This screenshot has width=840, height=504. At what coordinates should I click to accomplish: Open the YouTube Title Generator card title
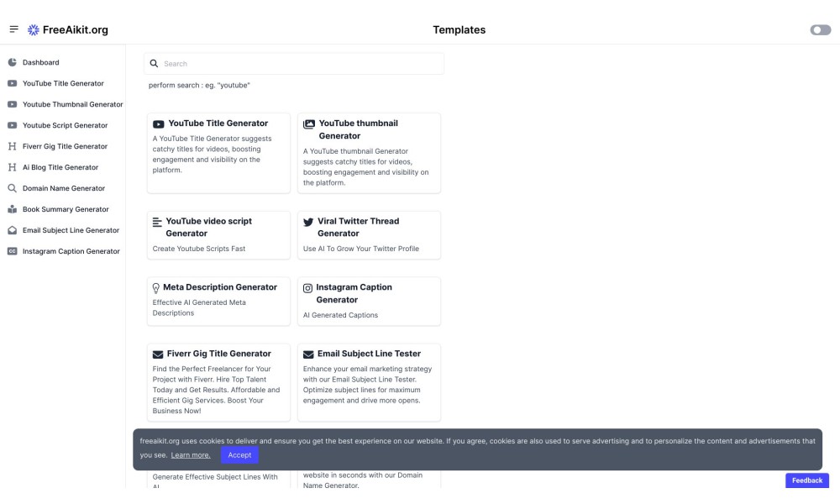(x=218, y=123)
